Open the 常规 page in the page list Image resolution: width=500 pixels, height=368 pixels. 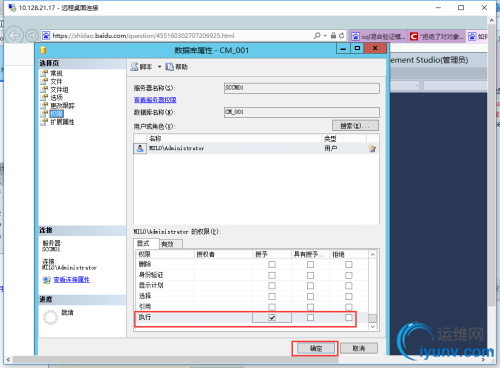[56, 73]
